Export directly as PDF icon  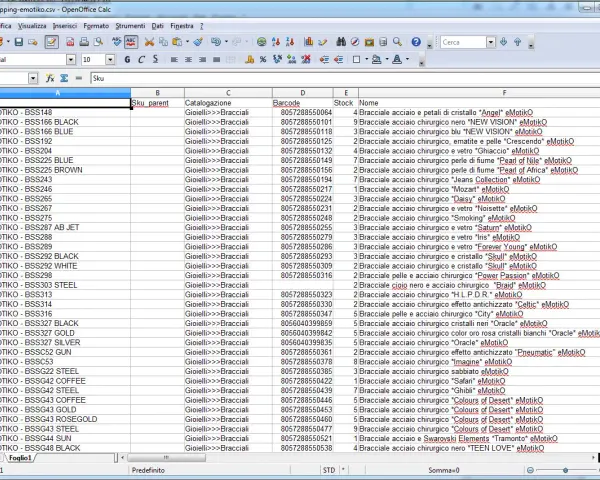click(70, 42)
